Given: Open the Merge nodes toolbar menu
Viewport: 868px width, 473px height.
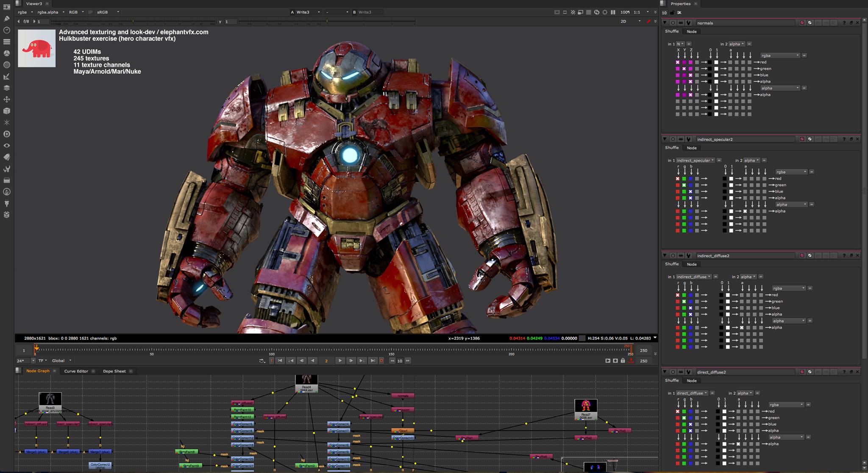Looking at the screenshot, I should click(6, 88).
